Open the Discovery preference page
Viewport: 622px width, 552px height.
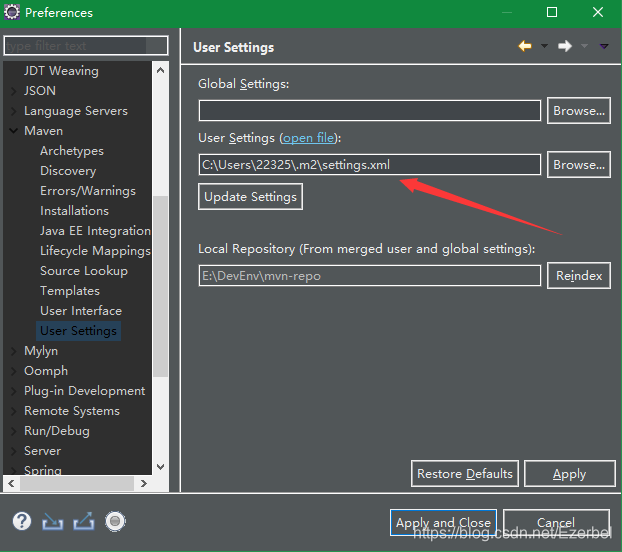(68, 171)
